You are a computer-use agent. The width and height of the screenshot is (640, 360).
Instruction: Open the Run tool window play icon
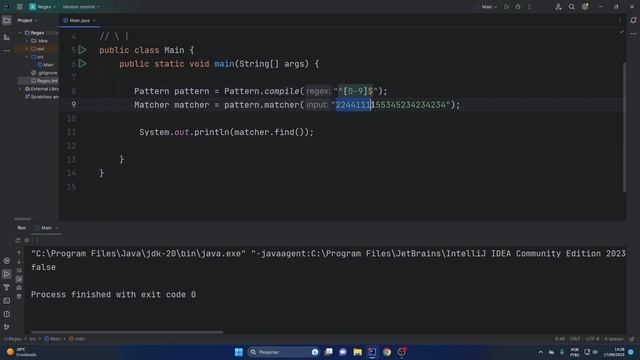click(x=7, y=274)
